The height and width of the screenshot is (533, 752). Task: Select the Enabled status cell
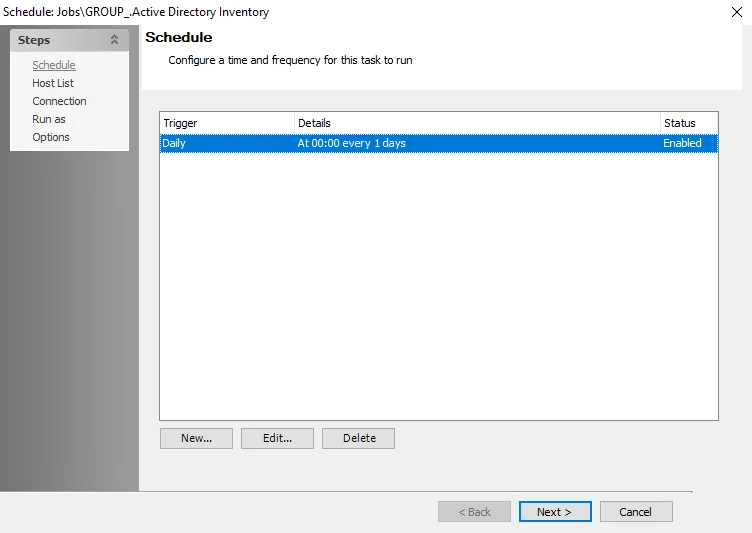pos(689,143)
